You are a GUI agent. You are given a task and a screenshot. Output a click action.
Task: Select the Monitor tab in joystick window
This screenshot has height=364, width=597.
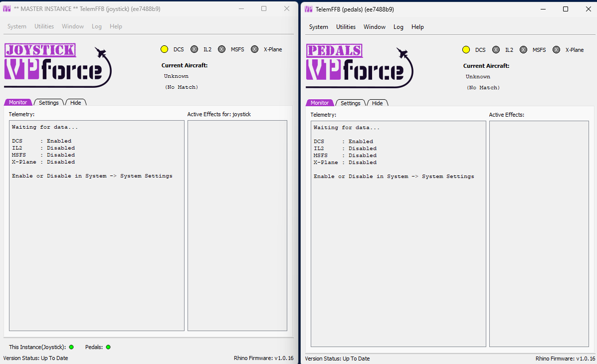click(18, 102)
